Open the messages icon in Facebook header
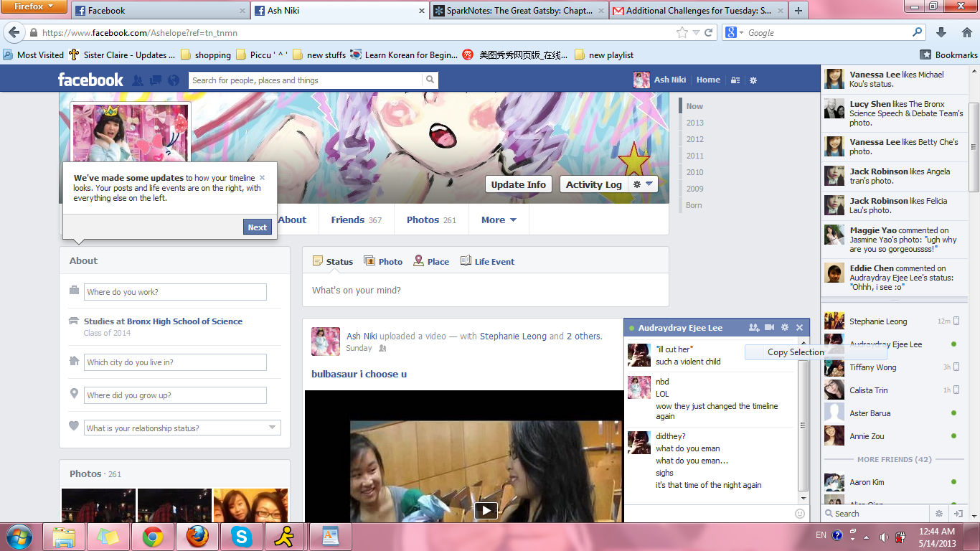 (155, 80)
